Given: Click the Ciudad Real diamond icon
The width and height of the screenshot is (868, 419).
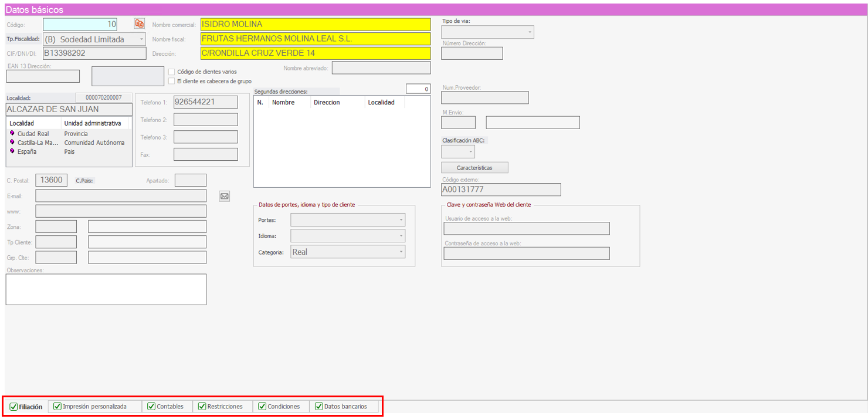Looking at the screenshot, I should coord(12,134).
